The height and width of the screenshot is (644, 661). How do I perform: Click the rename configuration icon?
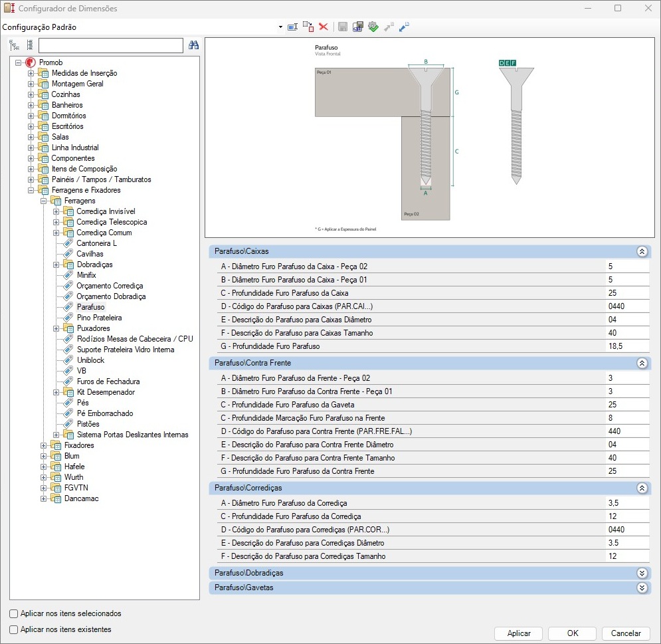point(292,27)
